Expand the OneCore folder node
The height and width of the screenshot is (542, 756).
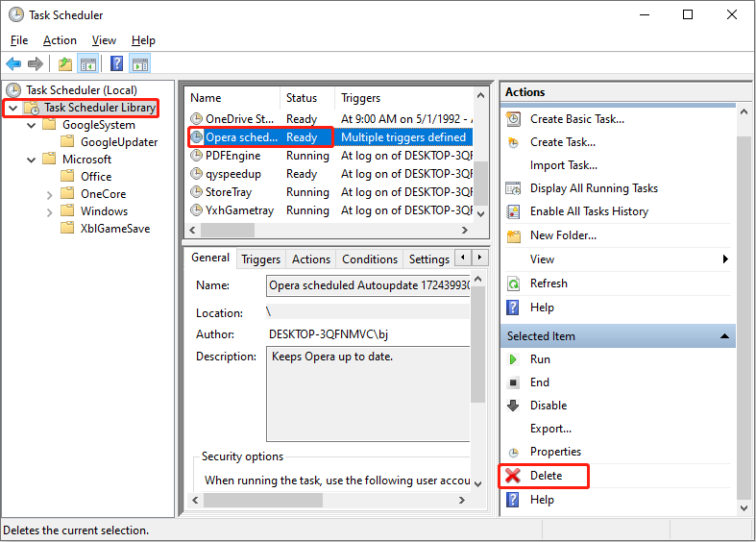(49, 195)
